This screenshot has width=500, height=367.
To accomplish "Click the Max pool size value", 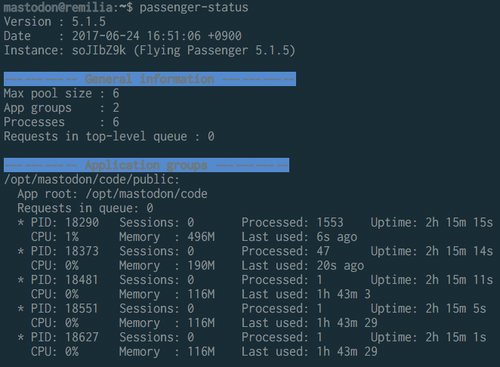I will 116,93.
